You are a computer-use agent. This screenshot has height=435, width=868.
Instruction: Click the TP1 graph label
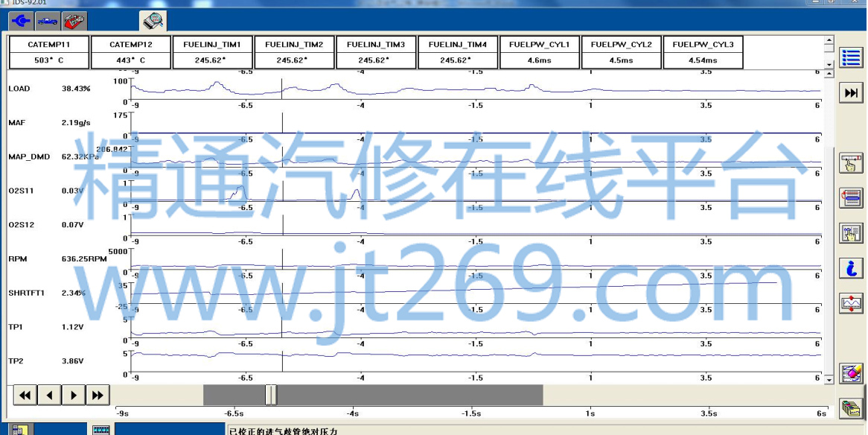tap(15, 327)
